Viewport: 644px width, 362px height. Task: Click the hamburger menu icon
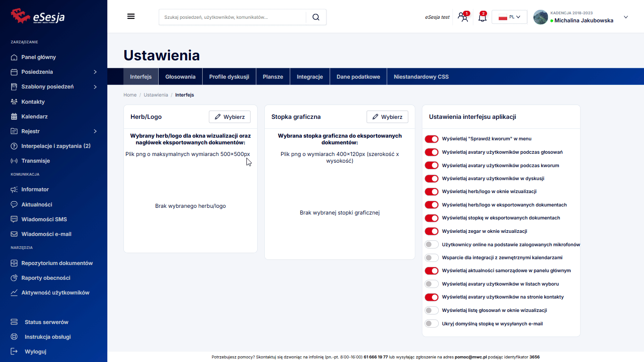coord(131,17)
